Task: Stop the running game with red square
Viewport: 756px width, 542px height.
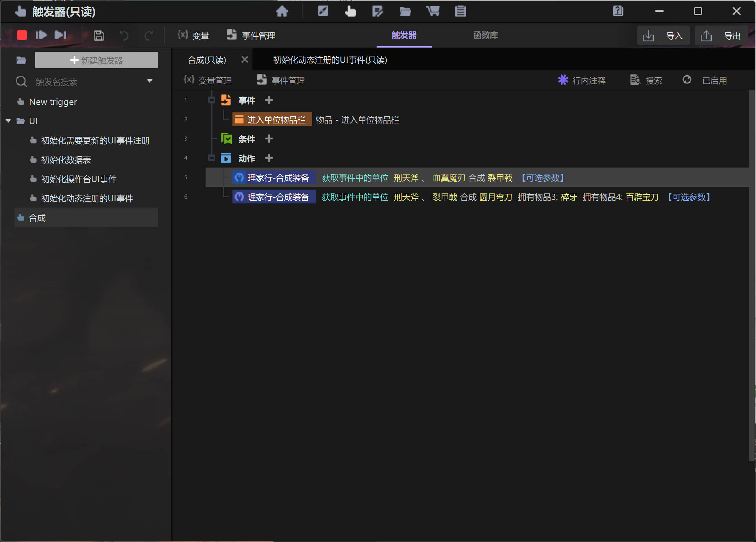Action: pyautogui.click(x=22, y=35)
